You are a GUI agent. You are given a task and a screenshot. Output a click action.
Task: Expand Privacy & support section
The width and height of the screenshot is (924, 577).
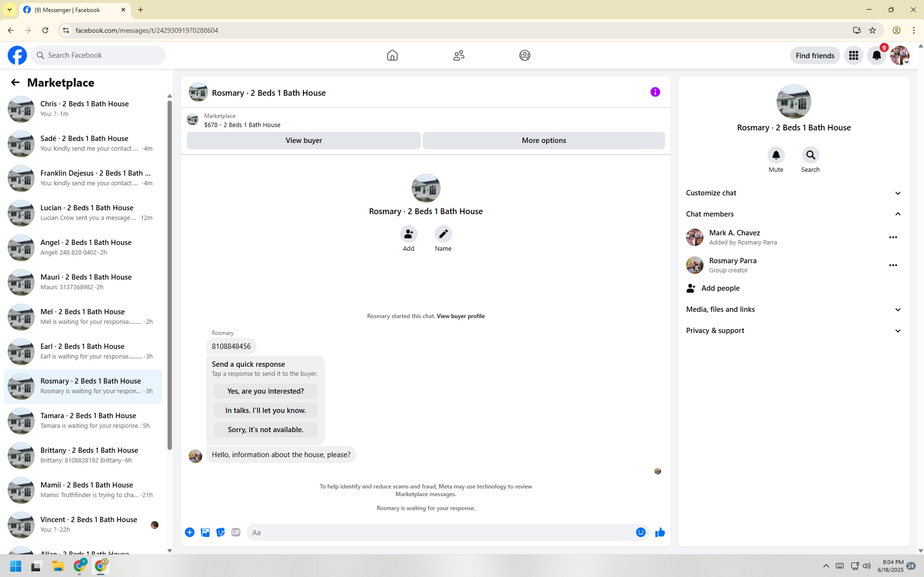[794, 331]
